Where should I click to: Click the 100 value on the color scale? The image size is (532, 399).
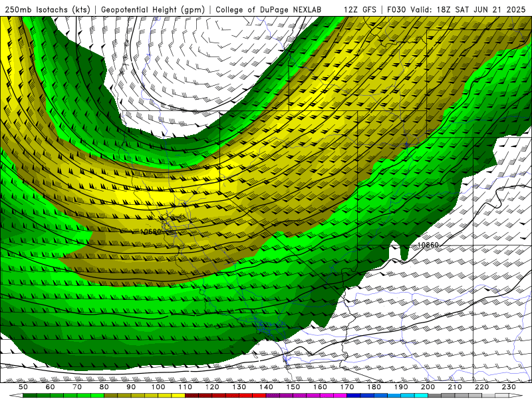pyautogui.click(x=158, y=387)
